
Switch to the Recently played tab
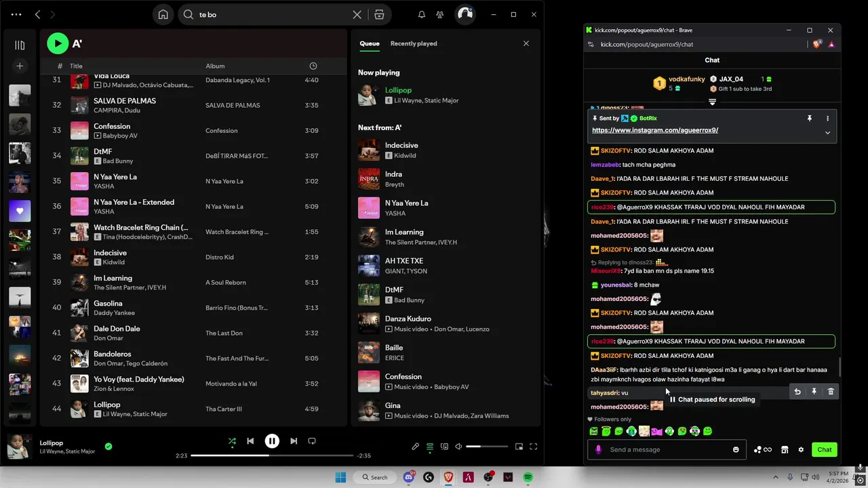[414, 43]
